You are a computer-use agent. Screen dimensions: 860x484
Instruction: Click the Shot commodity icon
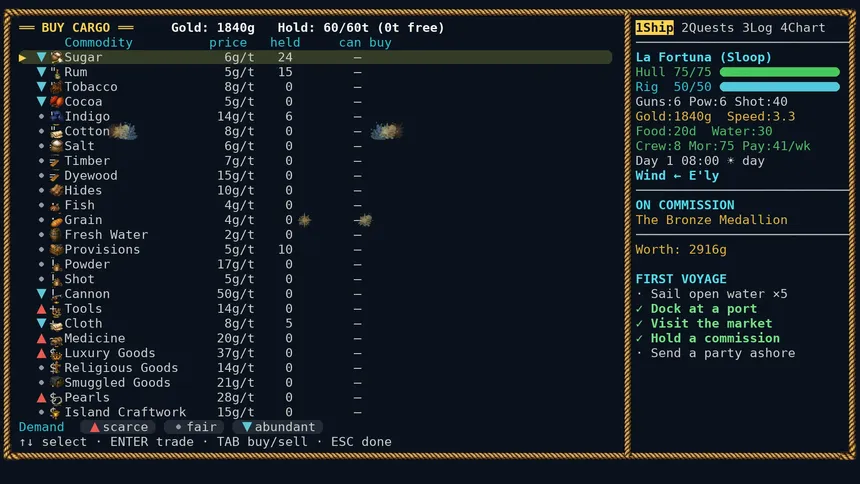coord(56,279)
